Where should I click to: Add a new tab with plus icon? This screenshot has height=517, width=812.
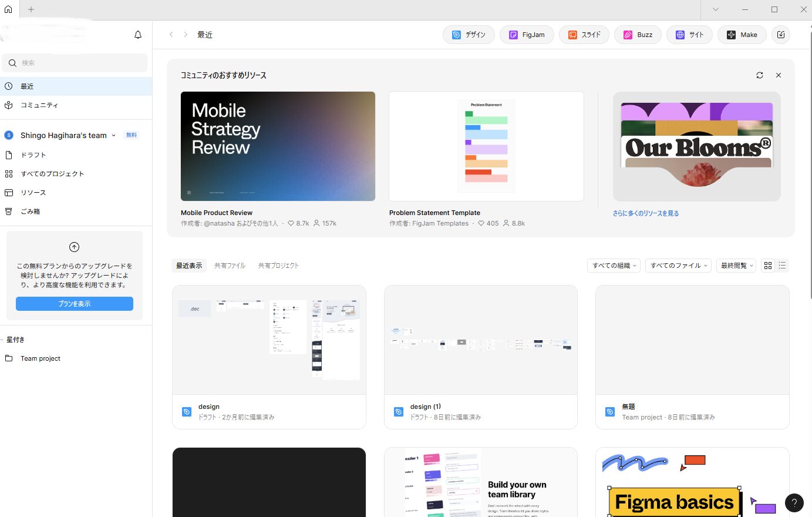(x=31, y=9)
